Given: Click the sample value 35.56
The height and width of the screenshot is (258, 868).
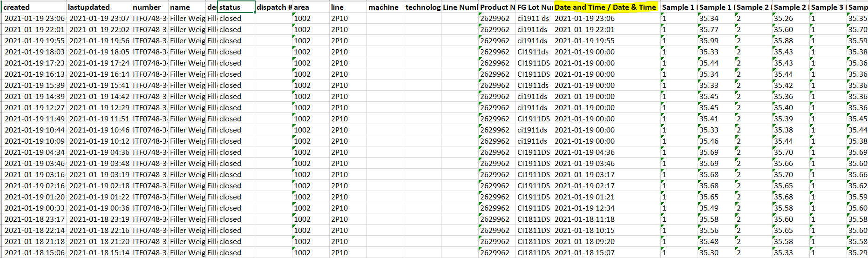Looking at the screenshot, I should pyautogui.click(x=716, y=230).
